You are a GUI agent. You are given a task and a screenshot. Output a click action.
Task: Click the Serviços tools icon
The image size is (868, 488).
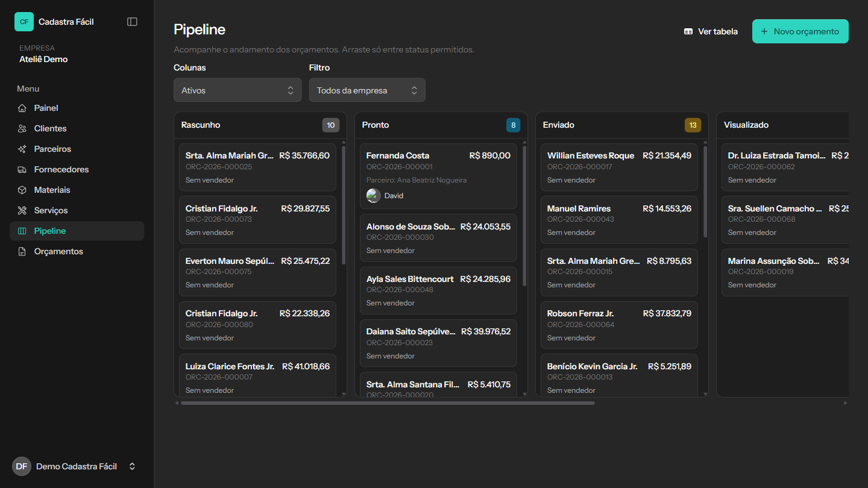point(22,211)
